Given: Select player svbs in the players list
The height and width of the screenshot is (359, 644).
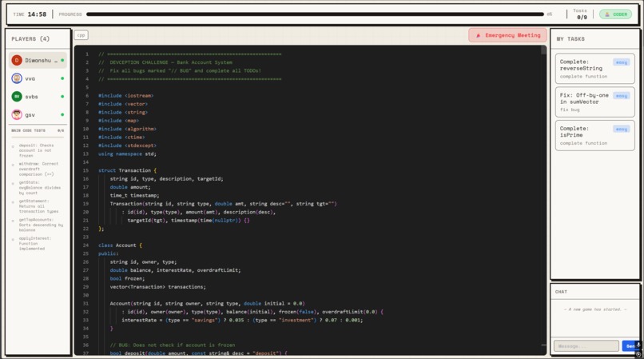Looking at the screenshot, I should tap(38, 97).
